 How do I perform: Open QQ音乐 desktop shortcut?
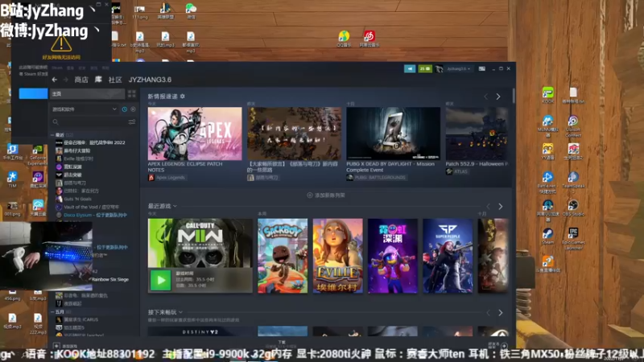click(345, 39)
